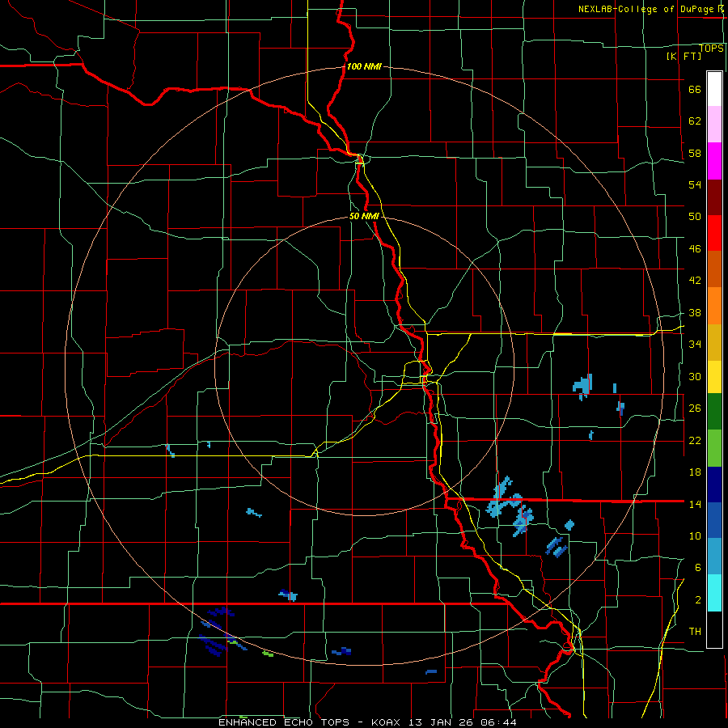Image resolution: width=728 pixels, height=728 pixels.
Task: Click the legend value "62"
Action: [695, 121]
